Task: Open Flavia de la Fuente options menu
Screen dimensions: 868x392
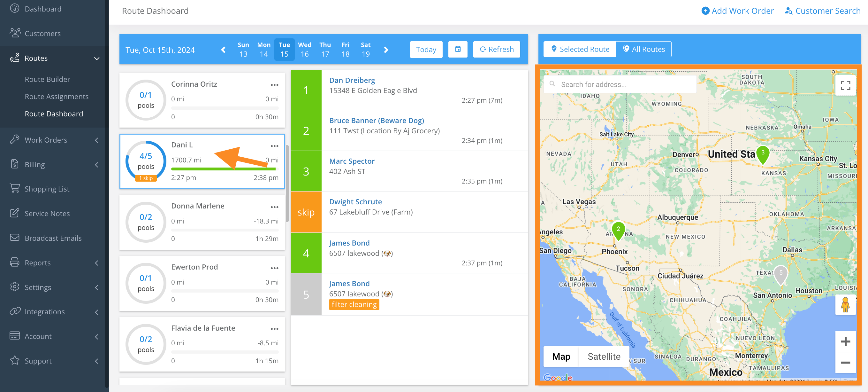Action: [x=274, y=329]
